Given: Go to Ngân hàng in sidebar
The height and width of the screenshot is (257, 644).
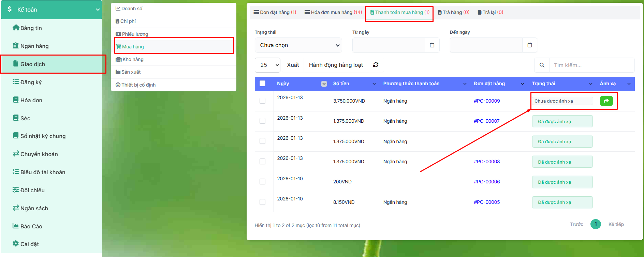Looking at the screenshot, I should [x=34, y=46].
